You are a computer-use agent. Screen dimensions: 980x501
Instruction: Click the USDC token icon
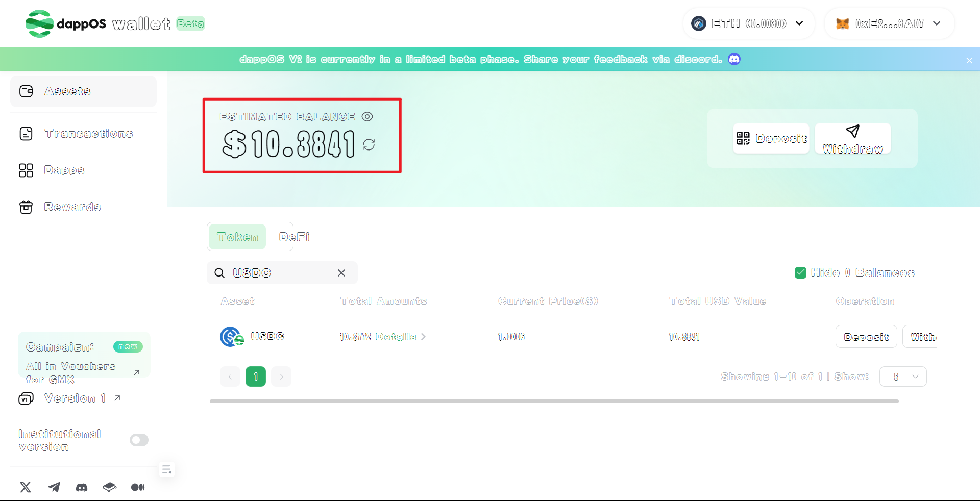232,337
